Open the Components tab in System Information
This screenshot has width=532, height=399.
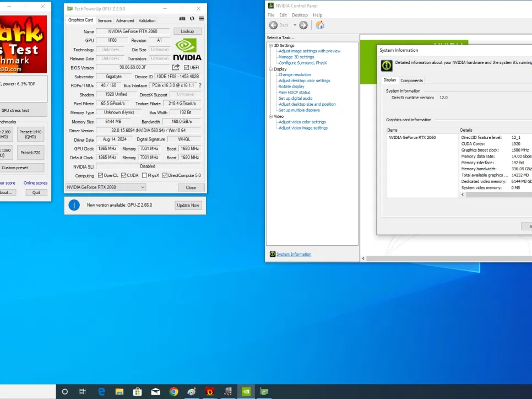coord(411,80)
